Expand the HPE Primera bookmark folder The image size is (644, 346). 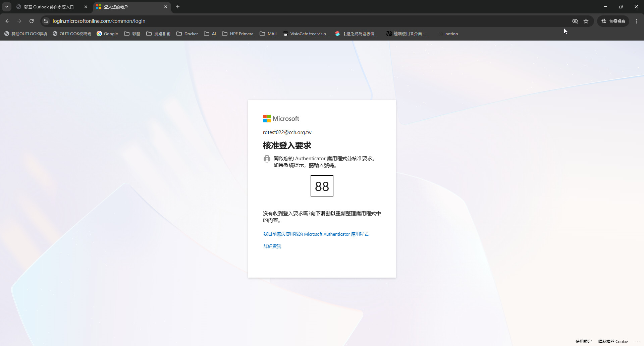pos(238,34)
